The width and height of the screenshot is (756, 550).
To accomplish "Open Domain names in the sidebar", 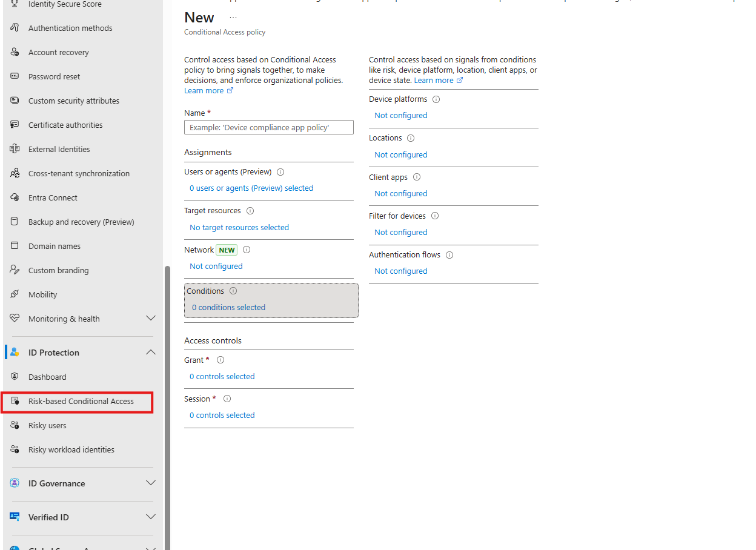I will (55, 246).
